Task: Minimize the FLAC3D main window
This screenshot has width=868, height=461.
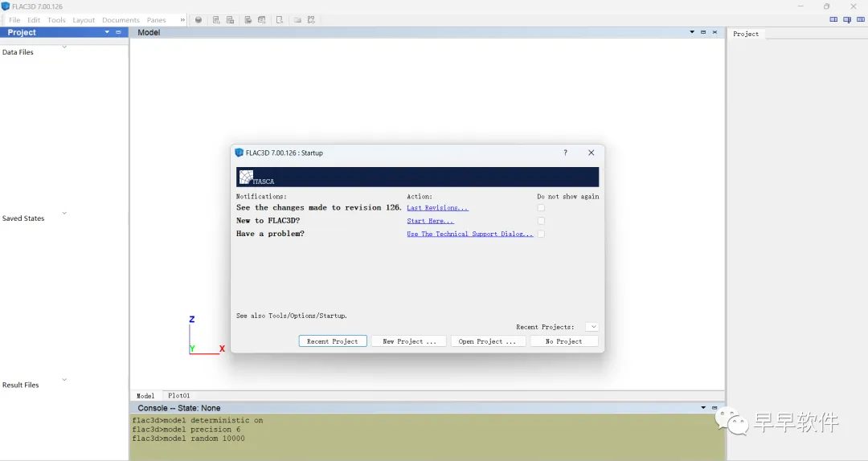Action: 800,6
